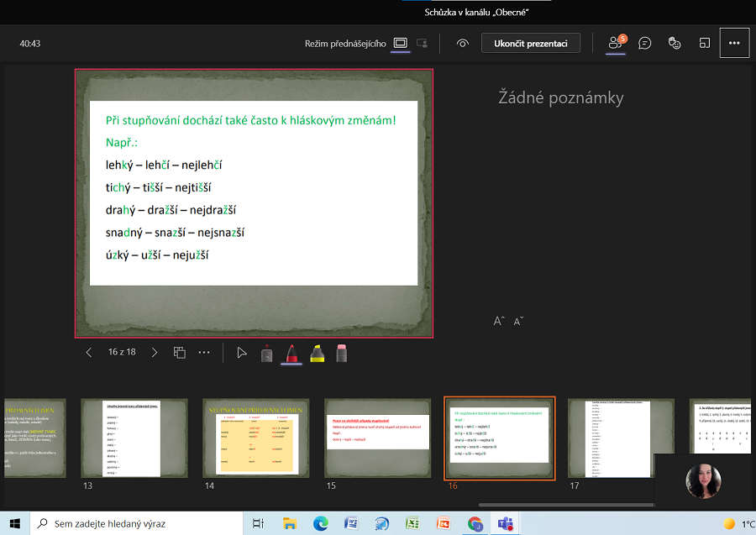Open the Windows Start menu

[15, 523]
